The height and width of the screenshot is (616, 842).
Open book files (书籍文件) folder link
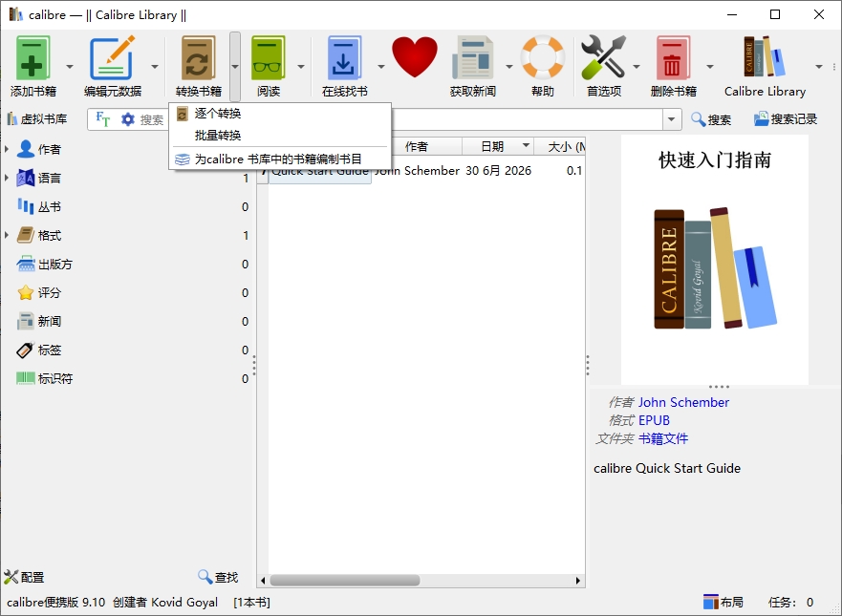662,438
